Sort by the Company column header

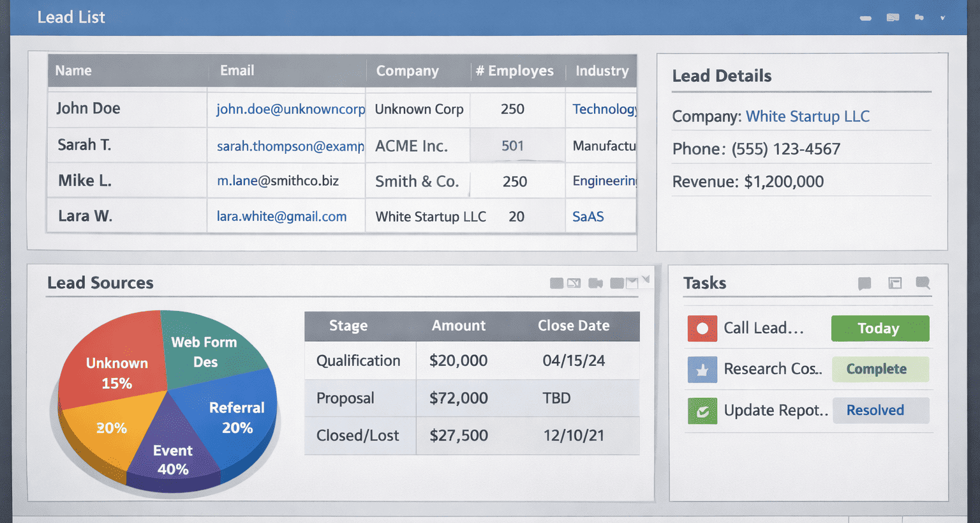407,71
